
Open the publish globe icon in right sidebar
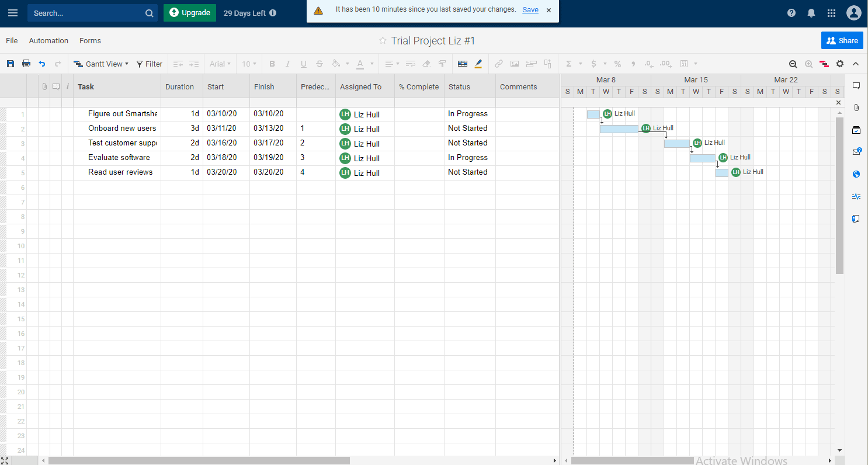point(856,174)
